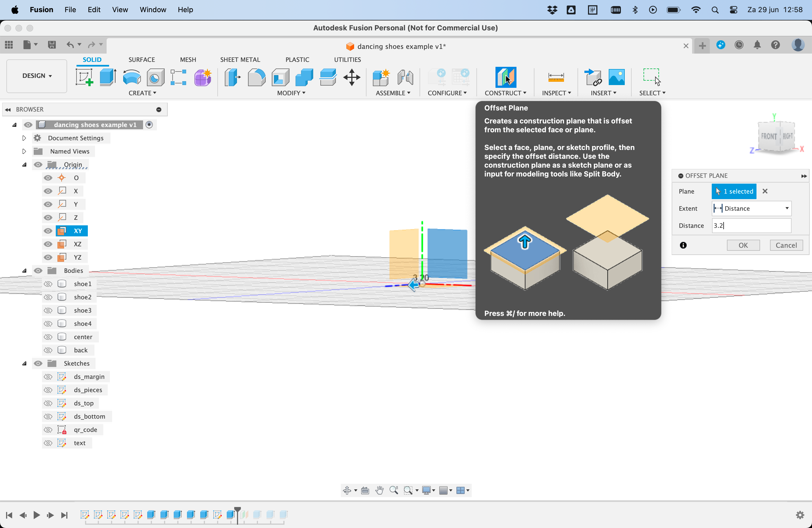Click the Undo arrow

70,45
